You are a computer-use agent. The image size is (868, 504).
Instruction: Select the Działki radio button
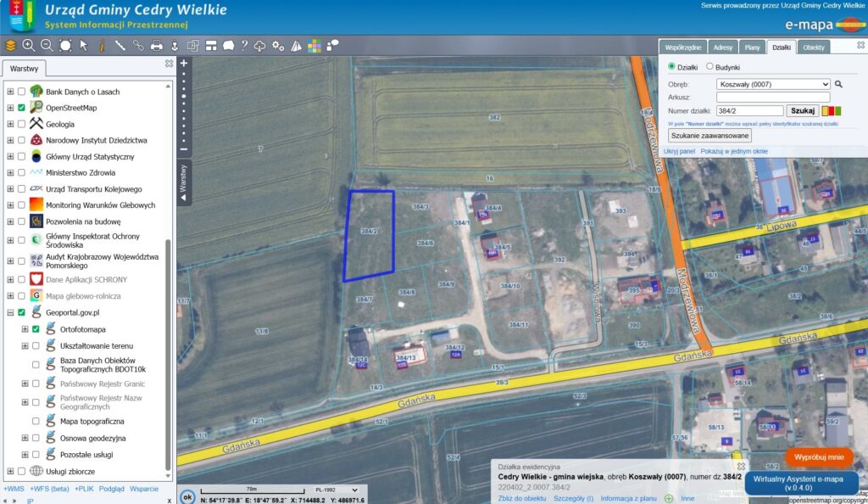(x=671, y=66)
